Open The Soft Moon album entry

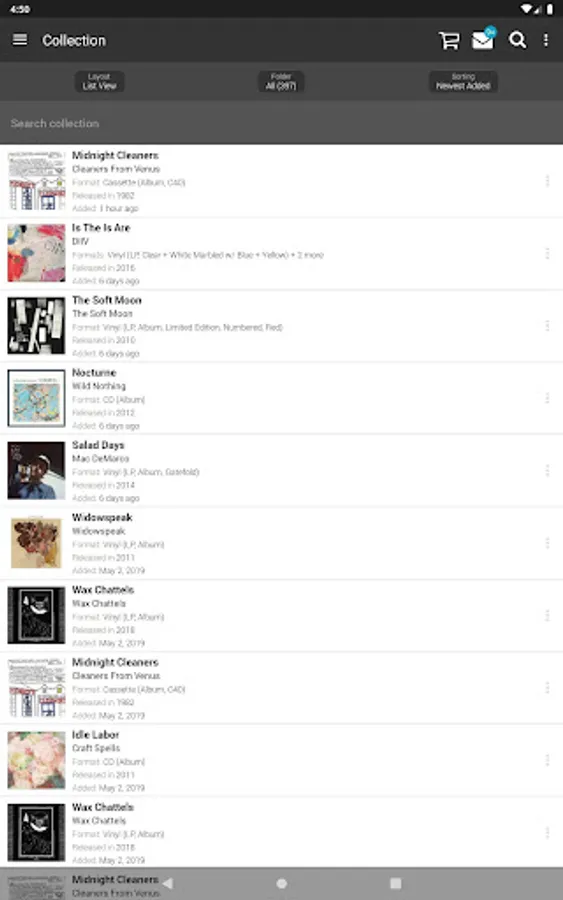click(x=281, y=326)
